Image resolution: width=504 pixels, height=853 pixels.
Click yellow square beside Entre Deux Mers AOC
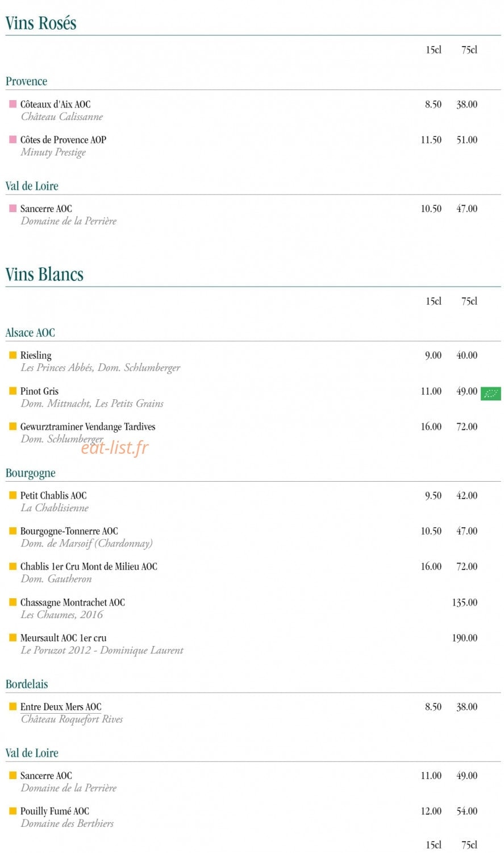pyautogui.click(x=13, y=706)
